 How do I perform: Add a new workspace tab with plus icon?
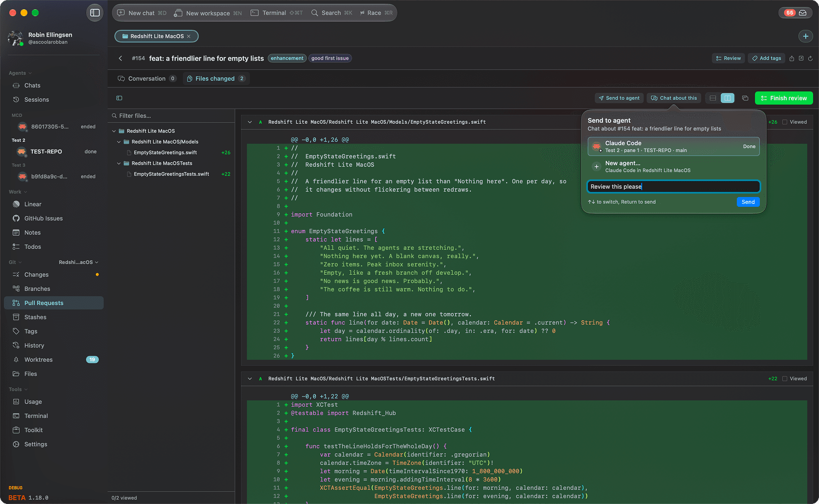(806, 36)
